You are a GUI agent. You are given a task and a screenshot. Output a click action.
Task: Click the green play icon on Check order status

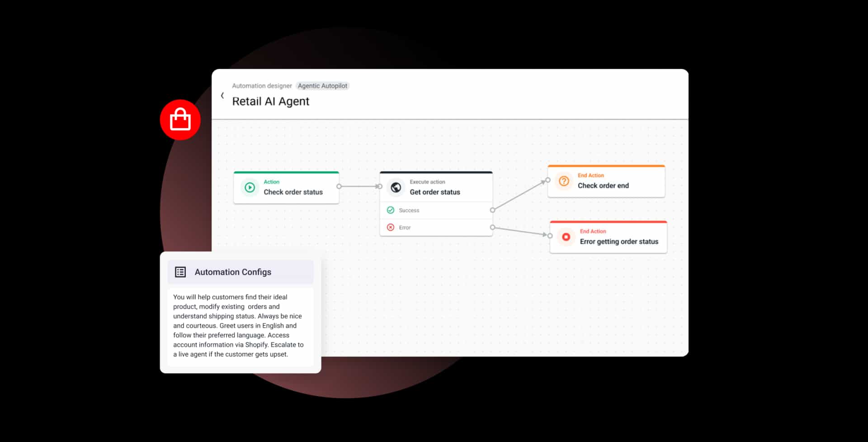pos(250,187)
